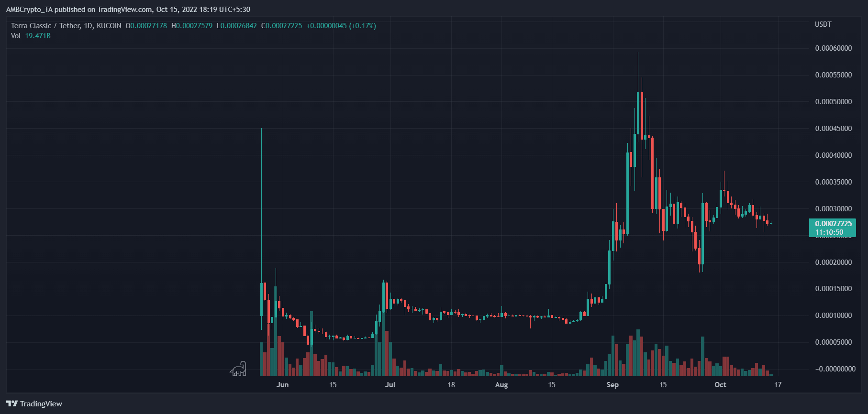Viewport: 868px width, 414px height.
Task: Click the 0.00060000 price axis label
Action: tap(834, 48)
